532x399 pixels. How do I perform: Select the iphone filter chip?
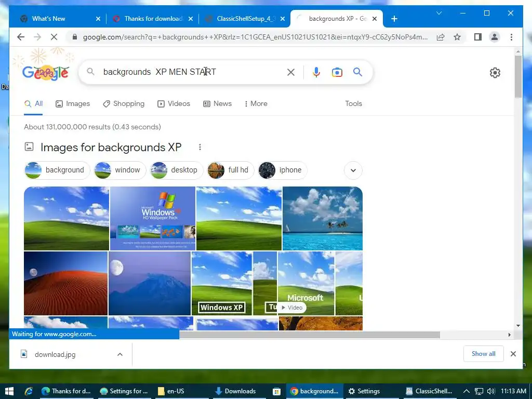[x=283, y=170]
